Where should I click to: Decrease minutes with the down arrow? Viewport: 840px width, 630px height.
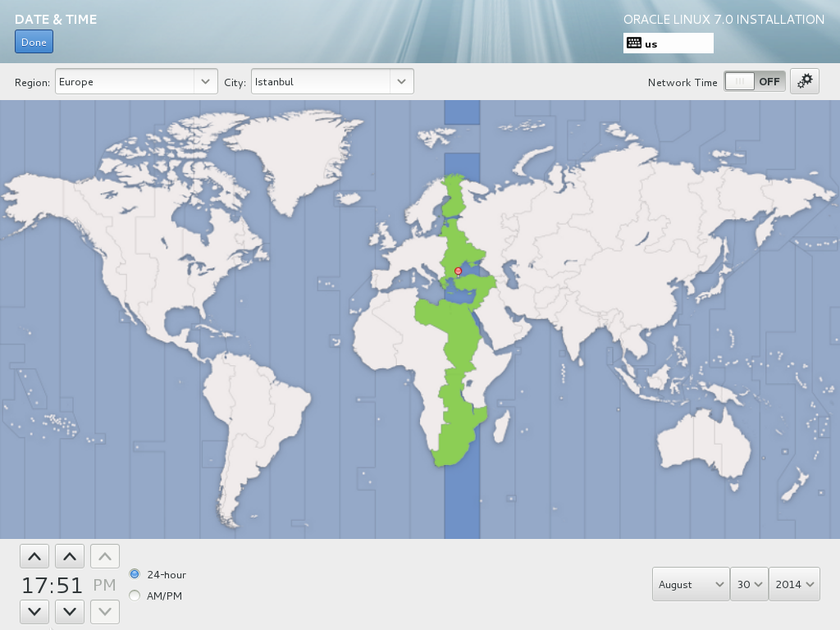pos(70,611)
